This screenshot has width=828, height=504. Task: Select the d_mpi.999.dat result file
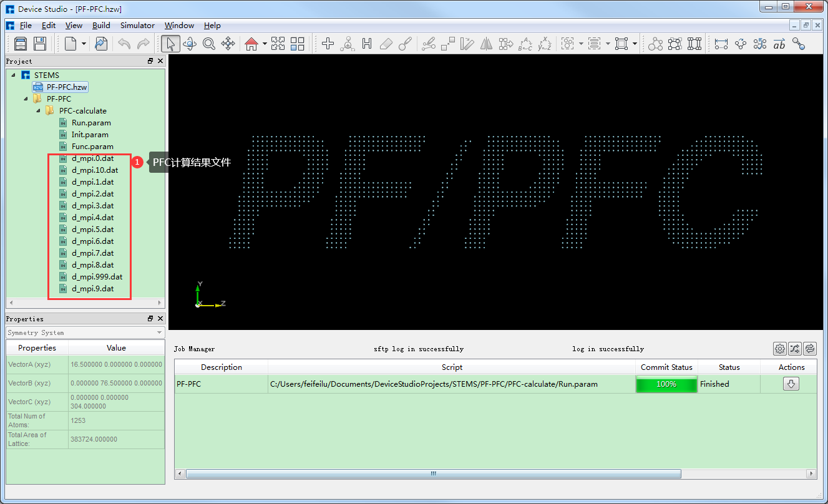[x=97, y=277]
